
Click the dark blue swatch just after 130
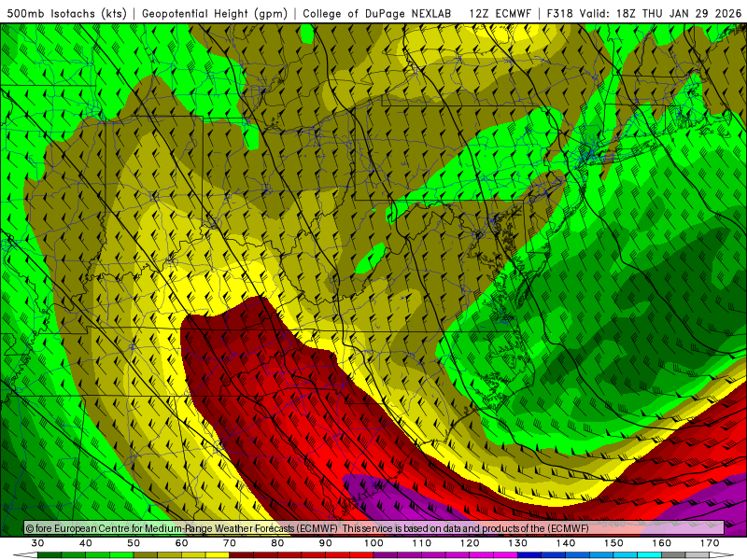tap(529, 555)
